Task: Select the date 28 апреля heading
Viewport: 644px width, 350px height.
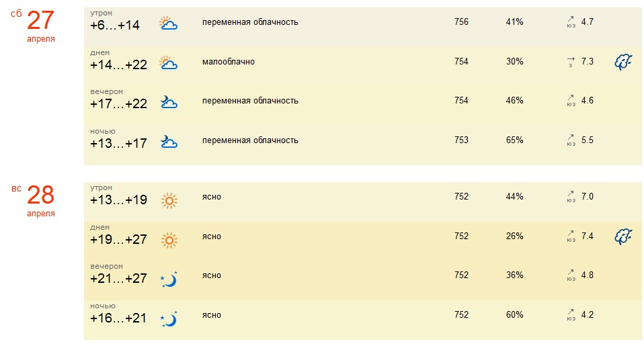Action: (x=40, y=199)
